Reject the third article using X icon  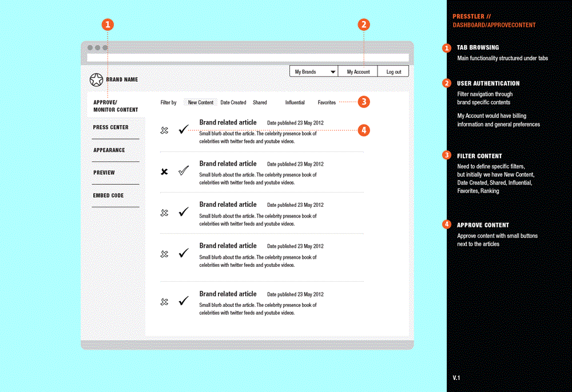click(x=165, y=213)
